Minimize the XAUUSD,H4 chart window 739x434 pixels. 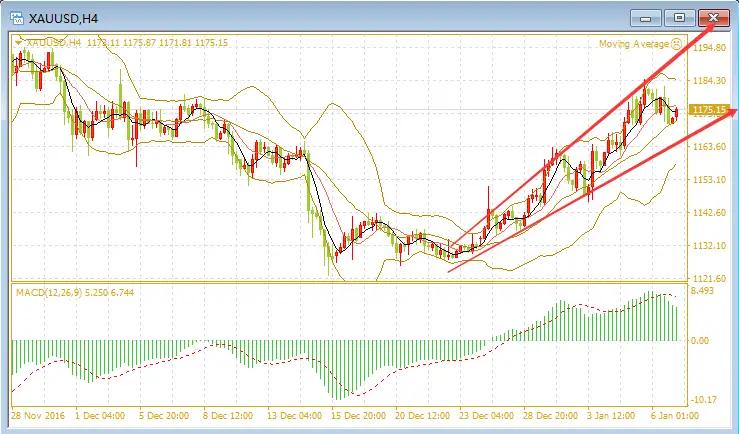pyautogui.click(x=646, y=18)
